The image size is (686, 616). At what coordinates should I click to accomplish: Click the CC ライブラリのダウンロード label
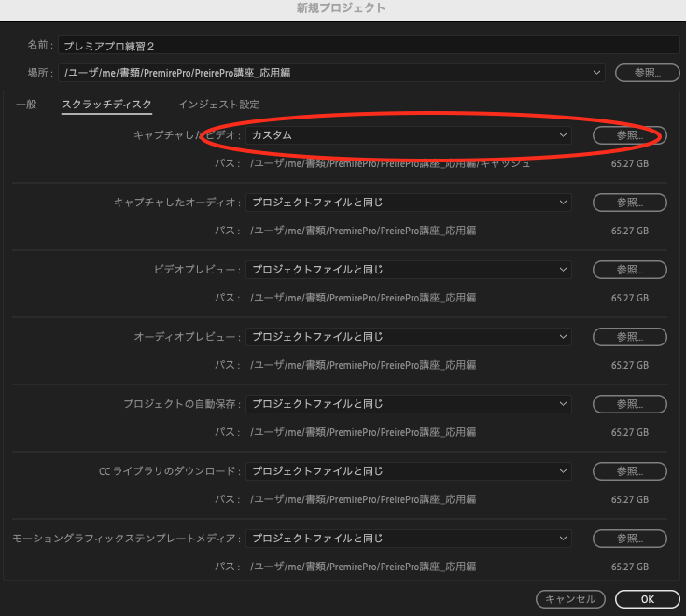tap(170, 471)
